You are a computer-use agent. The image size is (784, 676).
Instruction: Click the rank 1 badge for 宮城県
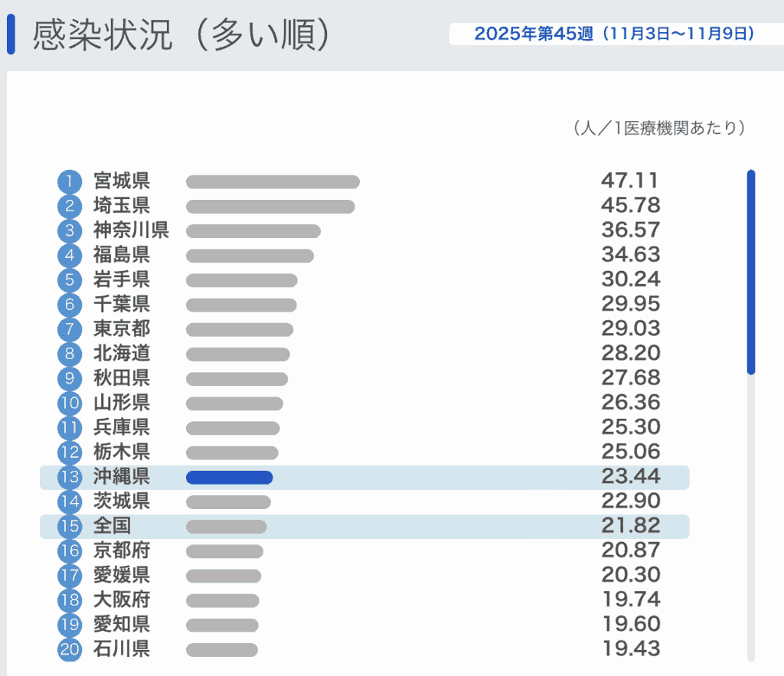pyautogui.click(x=69, y=181)
